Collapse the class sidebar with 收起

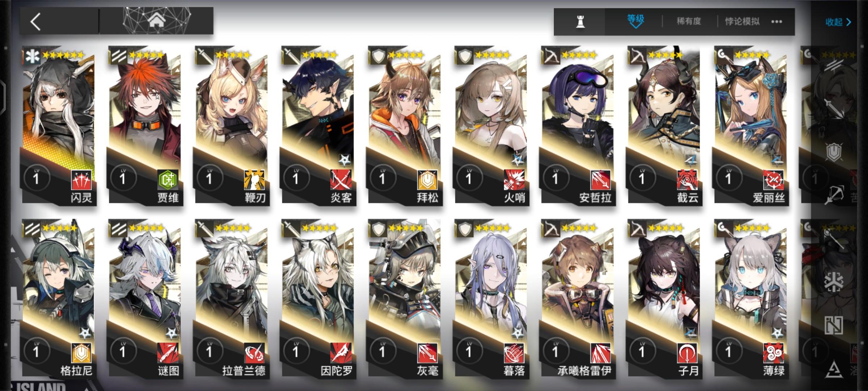838,22
